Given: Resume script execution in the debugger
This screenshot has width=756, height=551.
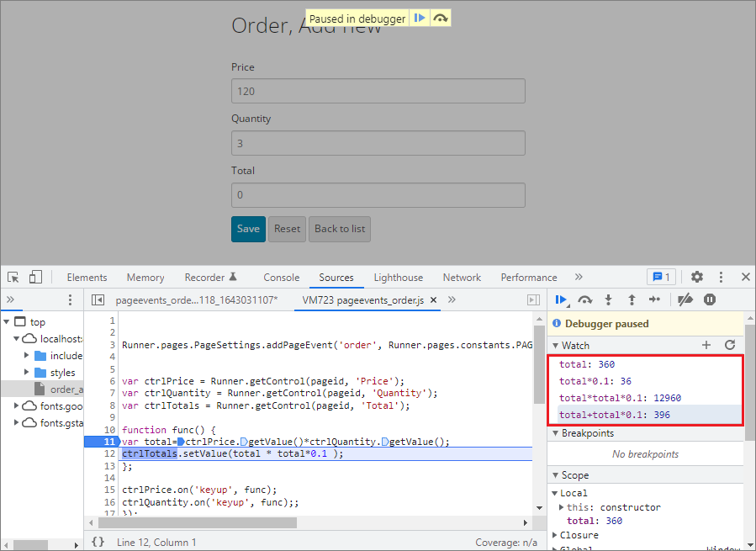Looking at the screenshot, I should [561, 299].
